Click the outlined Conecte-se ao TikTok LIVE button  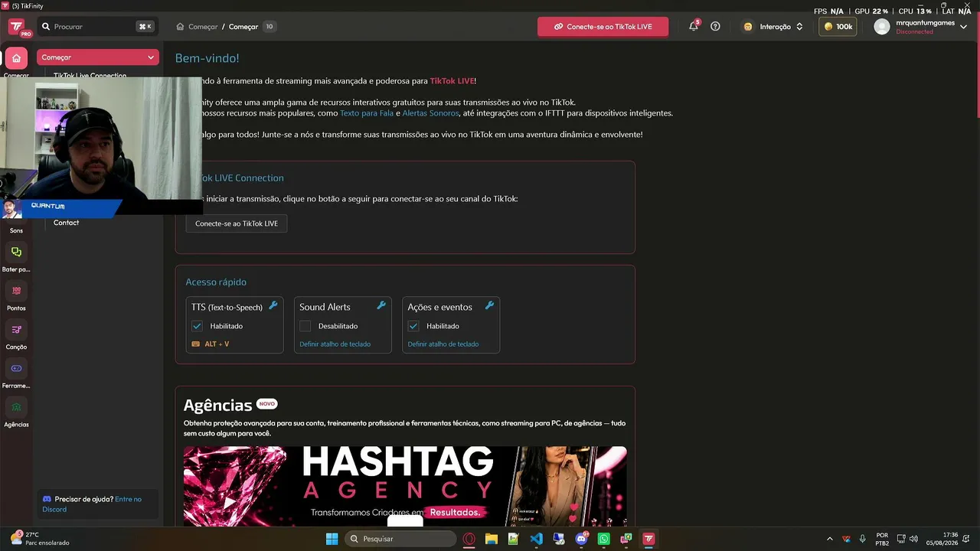click(x=237, y=223)
